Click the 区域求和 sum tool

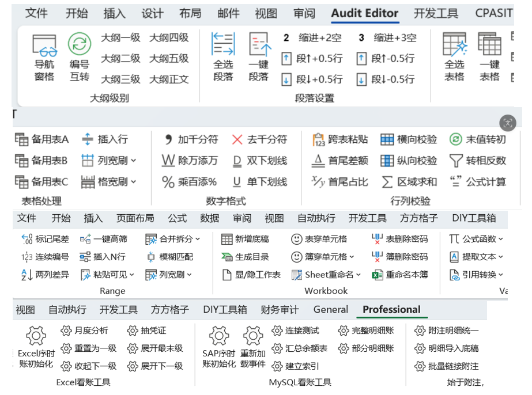pos(409,182)
